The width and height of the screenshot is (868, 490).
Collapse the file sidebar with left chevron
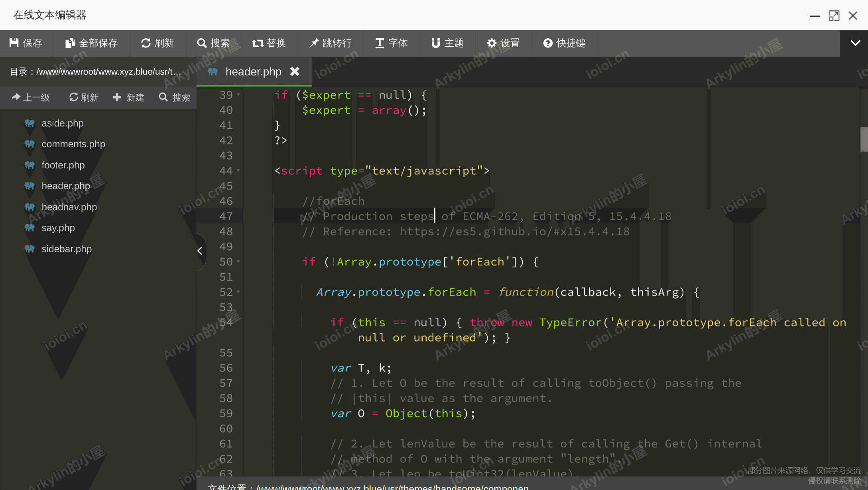click(x=200, y=251)
